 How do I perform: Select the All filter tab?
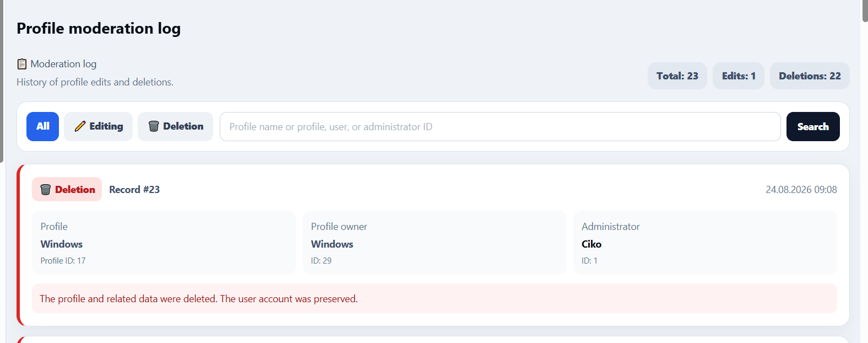43,126
